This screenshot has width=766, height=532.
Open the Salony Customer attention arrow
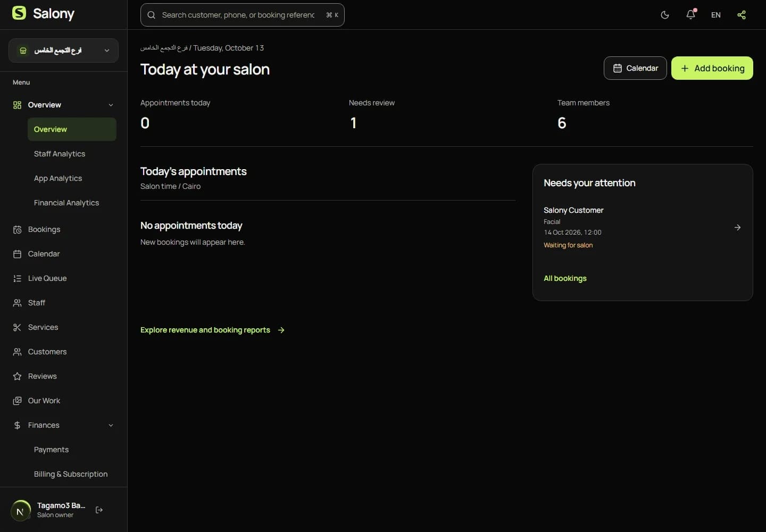coord(737,227)
